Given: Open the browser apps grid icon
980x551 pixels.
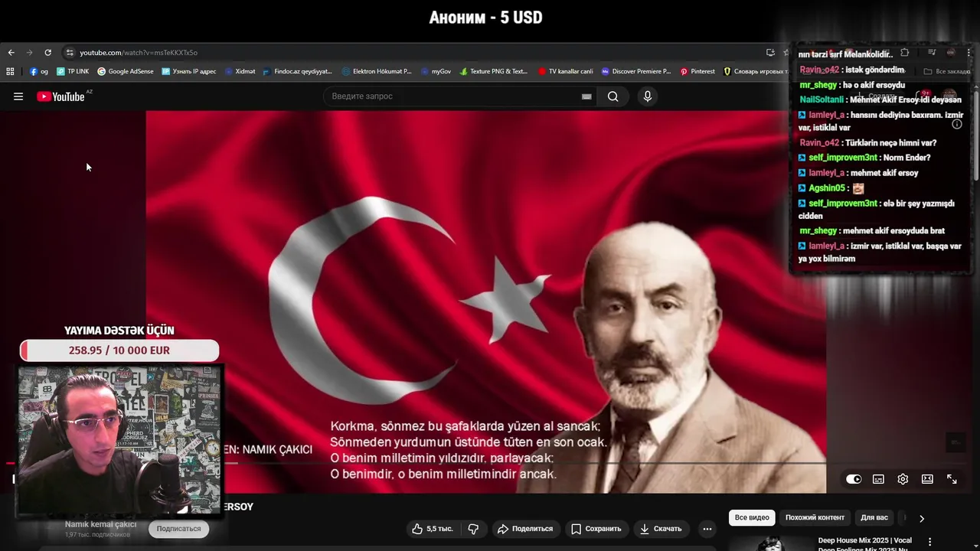Looking at the screenshot, I should [x=10, y=71].
